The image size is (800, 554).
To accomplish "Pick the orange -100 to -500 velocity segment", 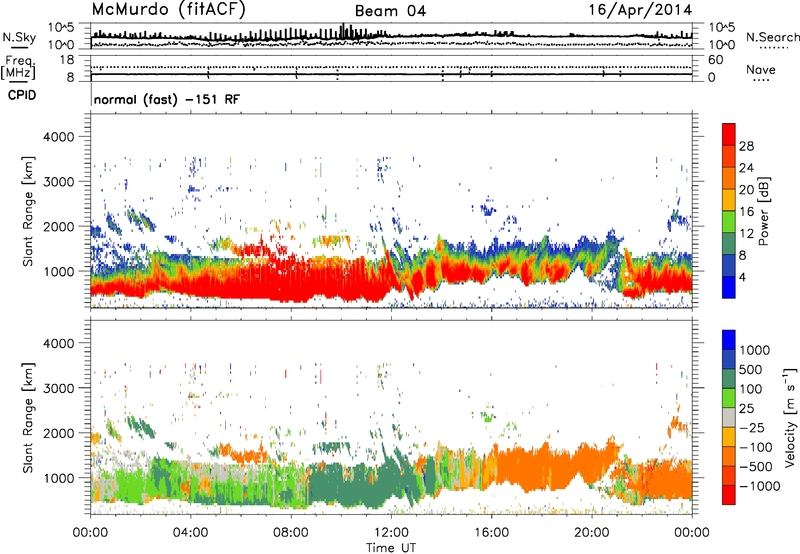I will (x=729, y=456).
